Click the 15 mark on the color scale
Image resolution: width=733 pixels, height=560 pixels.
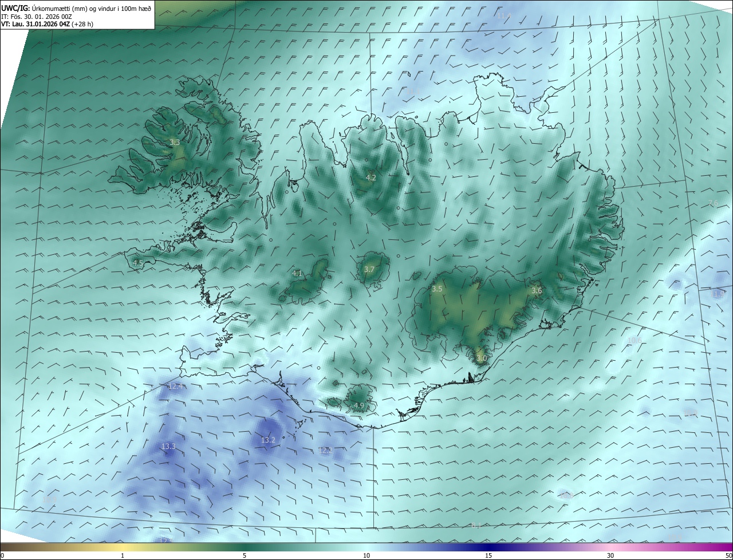(488, 555)
